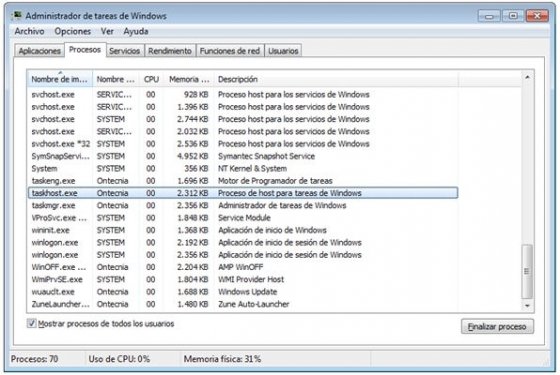
Task: Close the Administrador de tareas window
Action: [x=537, y=16]
